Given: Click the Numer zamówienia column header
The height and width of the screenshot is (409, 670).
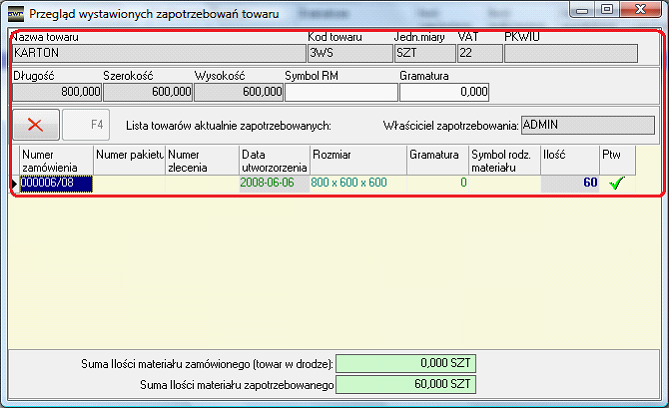Looking at the screenshot, I should 56,161.
